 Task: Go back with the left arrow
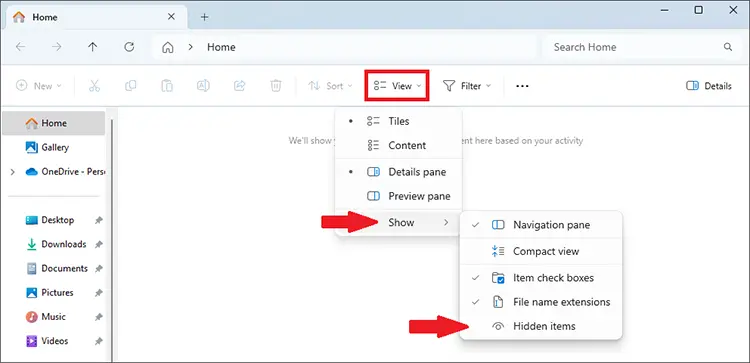[20, 47]
